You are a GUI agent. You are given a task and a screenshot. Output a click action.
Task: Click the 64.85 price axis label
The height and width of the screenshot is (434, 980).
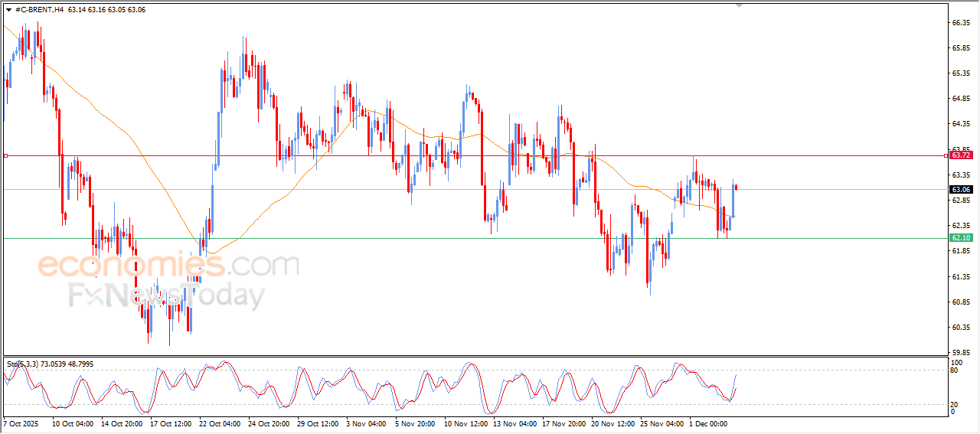tap(960, 99)
